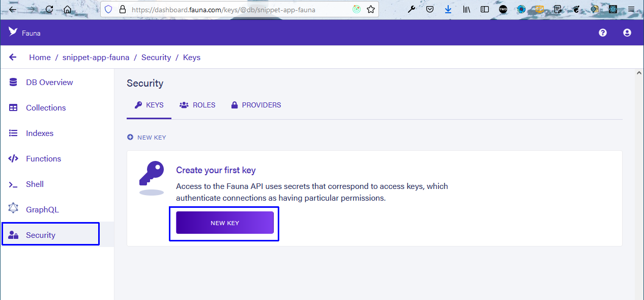The width and height of the screenshot is (644, 300).
Task: Click the Security breadcrumb link
Action: [x=156, y=58]
